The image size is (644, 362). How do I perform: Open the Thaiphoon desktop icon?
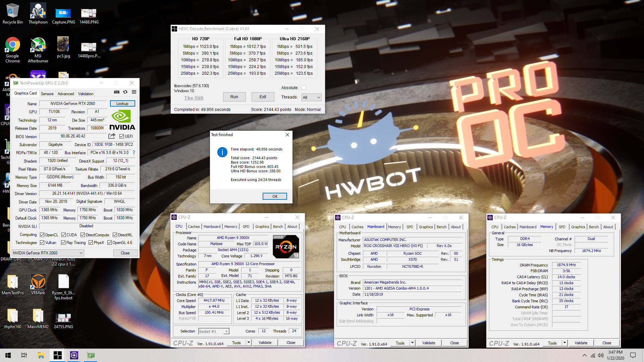pyautogui.click(x=38, y=13)
